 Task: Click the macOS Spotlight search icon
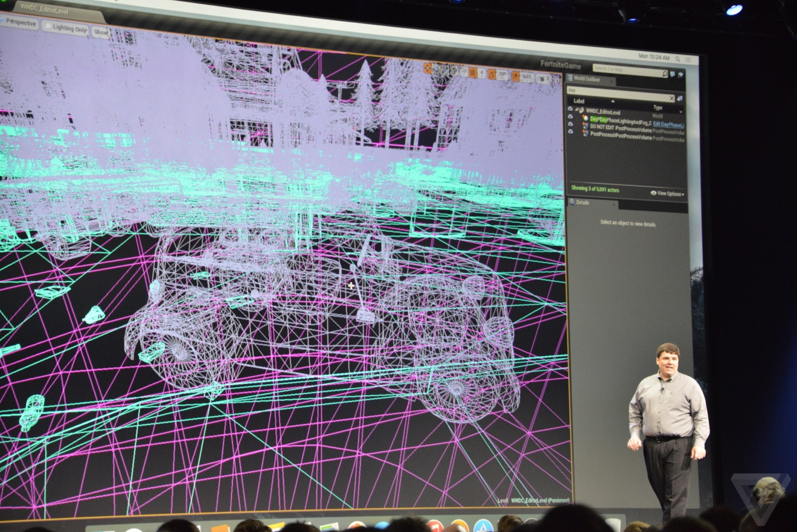[677, 59]
